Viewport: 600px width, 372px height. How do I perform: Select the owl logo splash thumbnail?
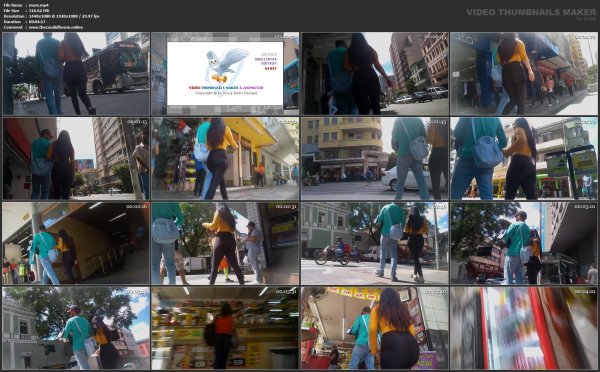pos(225,73)
